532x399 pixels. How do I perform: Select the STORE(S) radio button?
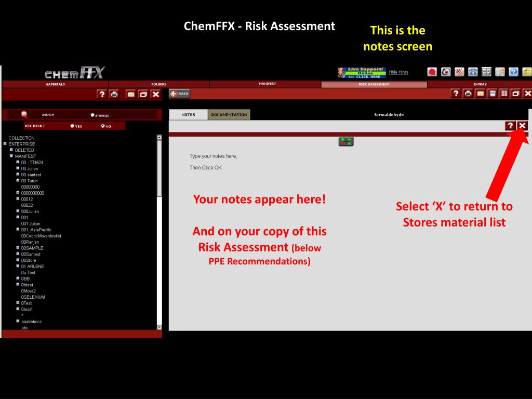92,115
